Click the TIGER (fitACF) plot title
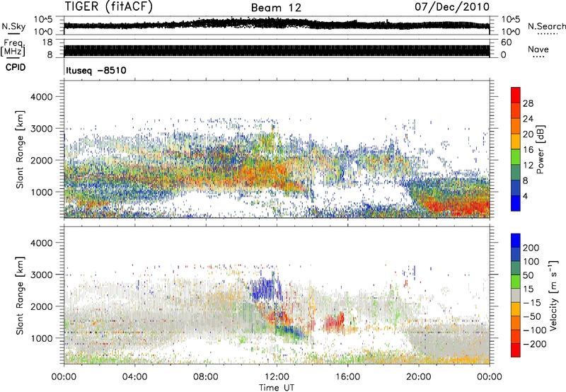 [109, 6]
